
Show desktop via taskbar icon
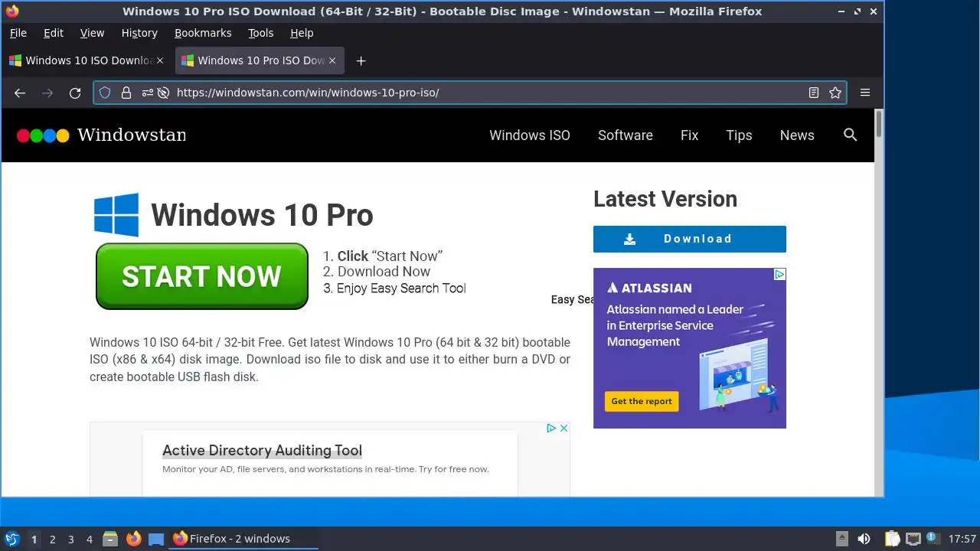[156, 539]
